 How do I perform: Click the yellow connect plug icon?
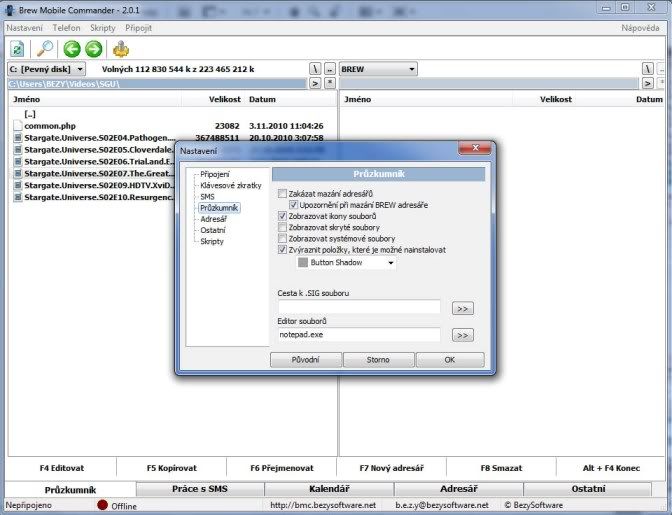121,49
